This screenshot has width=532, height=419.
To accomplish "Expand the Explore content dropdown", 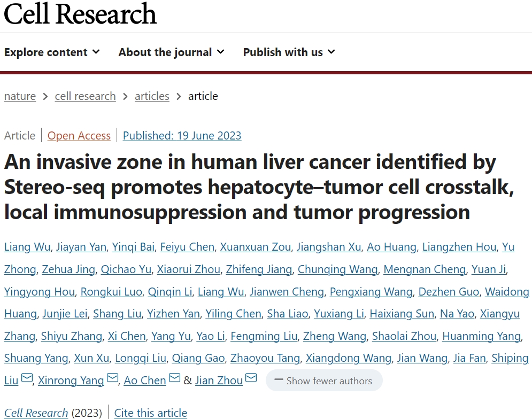I will coord(52,52).
